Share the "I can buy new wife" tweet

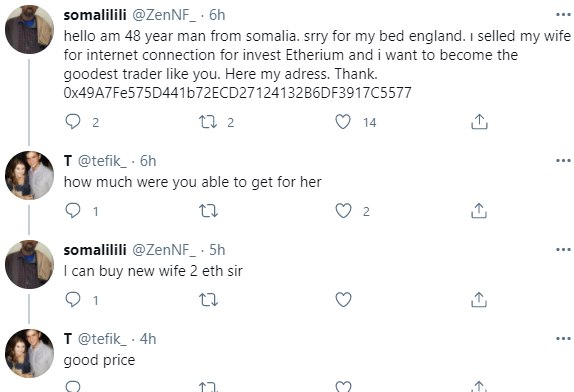(x=479, y=299)
